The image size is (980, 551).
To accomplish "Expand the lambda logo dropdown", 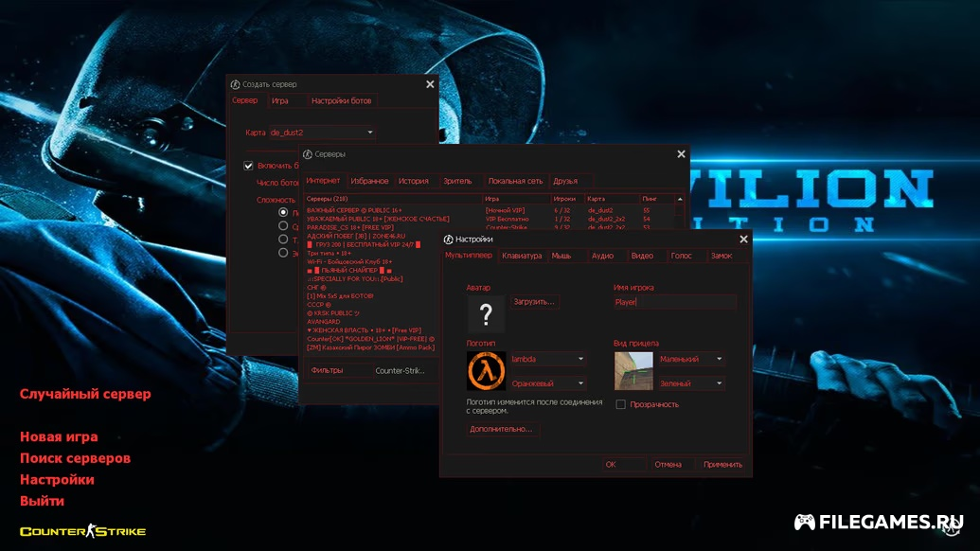I will click(548, 359).
